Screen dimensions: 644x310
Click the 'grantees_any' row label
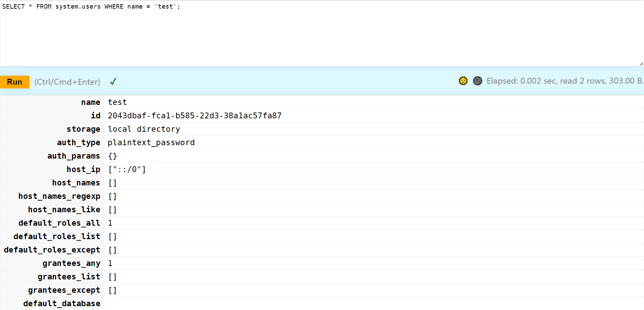point(71,263)
